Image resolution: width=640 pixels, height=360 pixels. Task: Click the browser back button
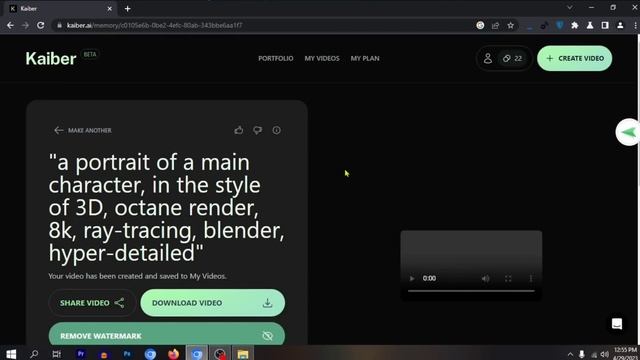tap(10, 25)
